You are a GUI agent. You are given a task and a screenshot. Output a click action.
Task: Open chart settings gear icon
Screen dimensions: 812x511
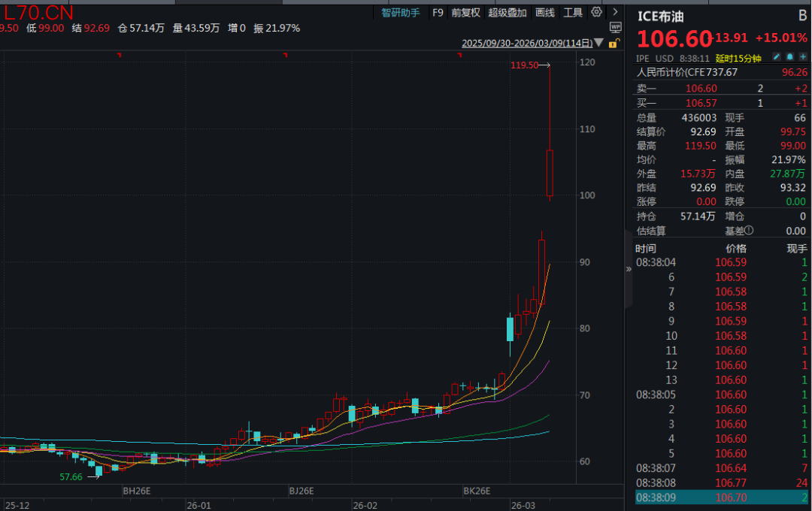click(x=596, y=12)
